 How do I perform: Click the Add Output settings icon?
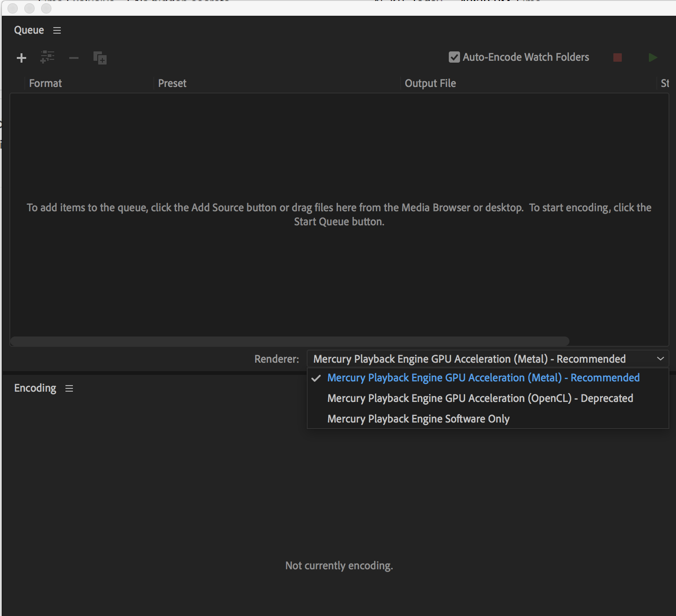pos(47,57)
